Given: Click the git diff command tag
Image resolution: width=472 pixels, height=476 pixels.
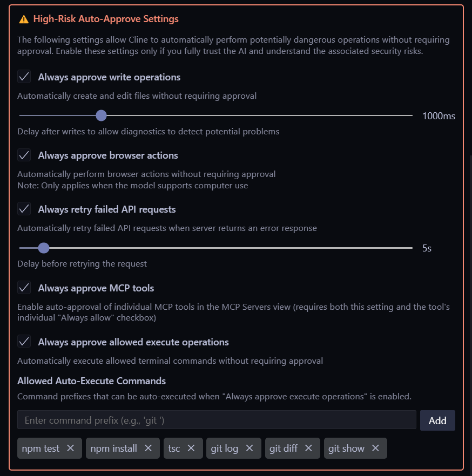Looking at the screenshot, I should click(284, 448).
